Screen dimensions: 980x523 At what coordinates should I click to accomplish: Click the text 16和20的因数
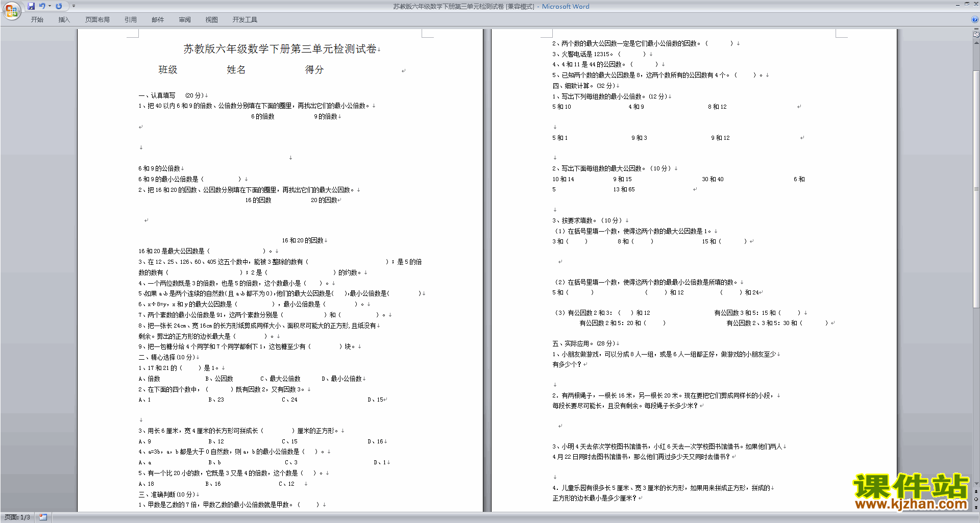click(303, 241)
